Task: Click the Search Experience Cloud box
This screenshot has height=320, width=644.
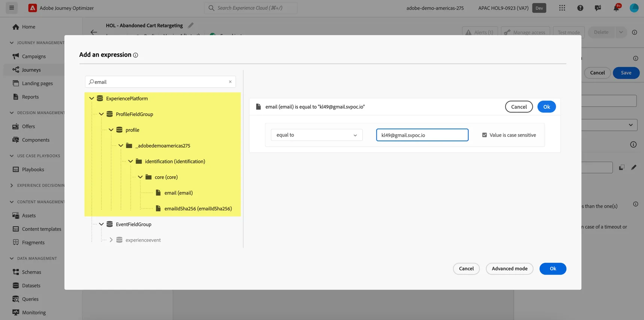Action: click(251, 8)
